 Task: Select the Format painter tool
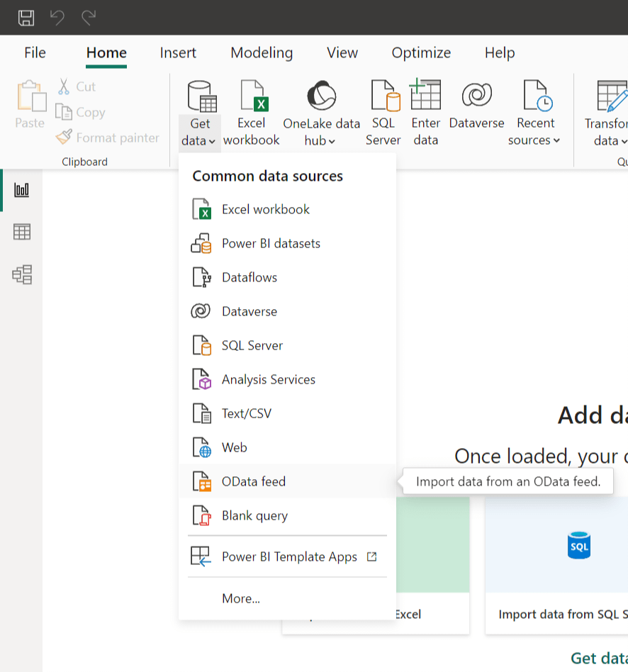pos(108,138)
